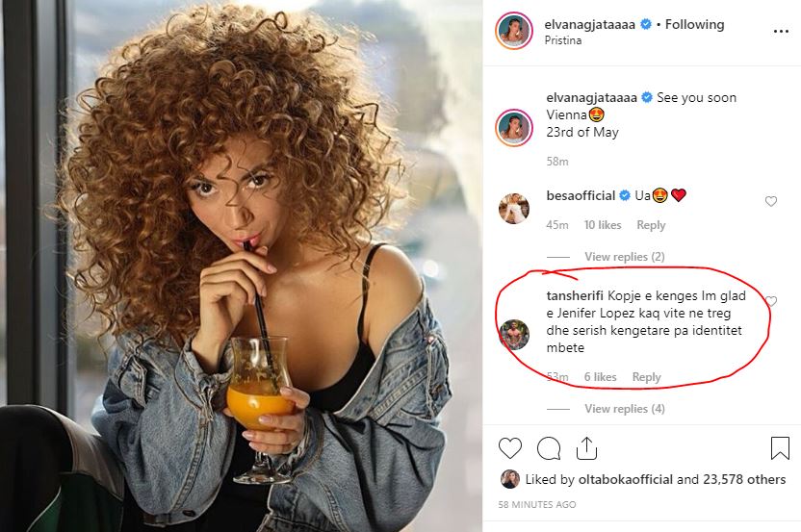
Task: Open the comment bubble icon
Action: tap(549, 448)
